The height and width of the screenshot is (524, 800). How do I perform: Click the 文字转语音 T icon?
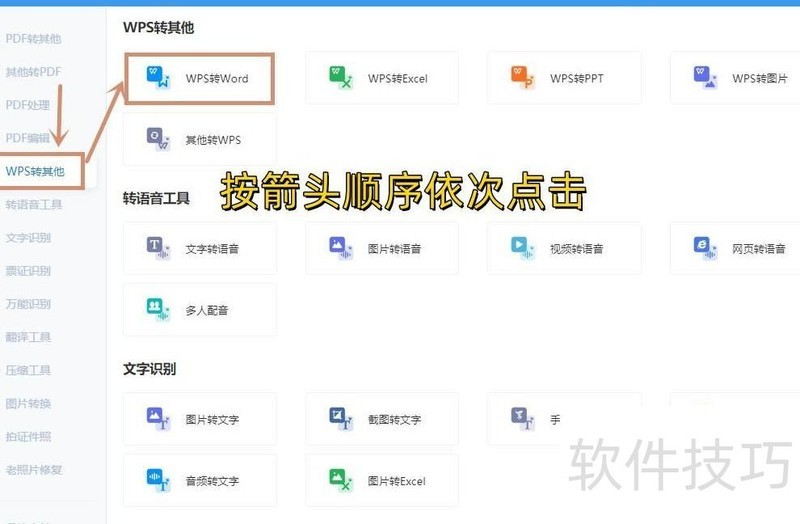[158, 248]
